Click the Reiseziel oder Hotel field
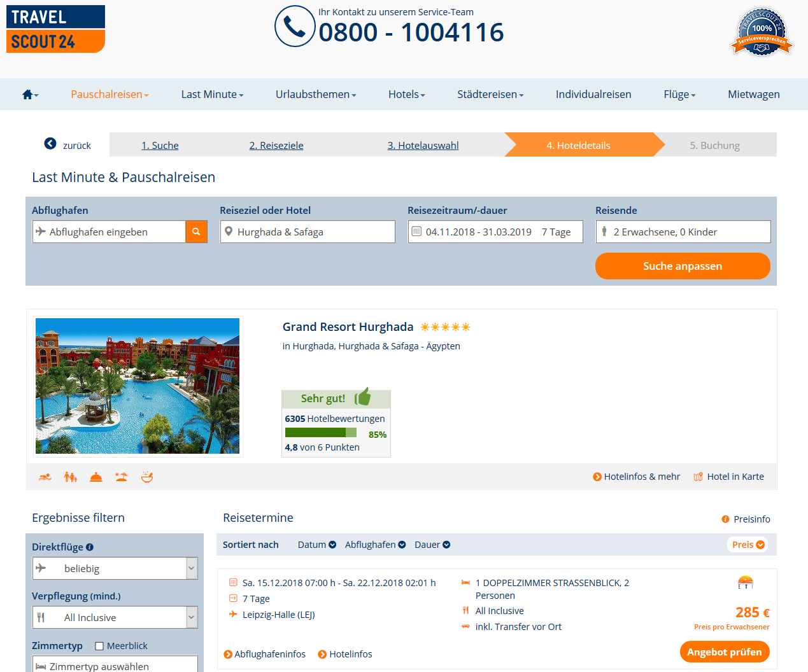The width and height of the screenshot is (808, 672). [x=308, y=232]
